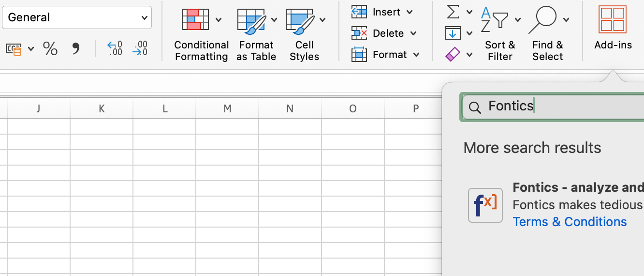Click the Fontics add-in icon

pyautogui.click(x=485, y=205)
